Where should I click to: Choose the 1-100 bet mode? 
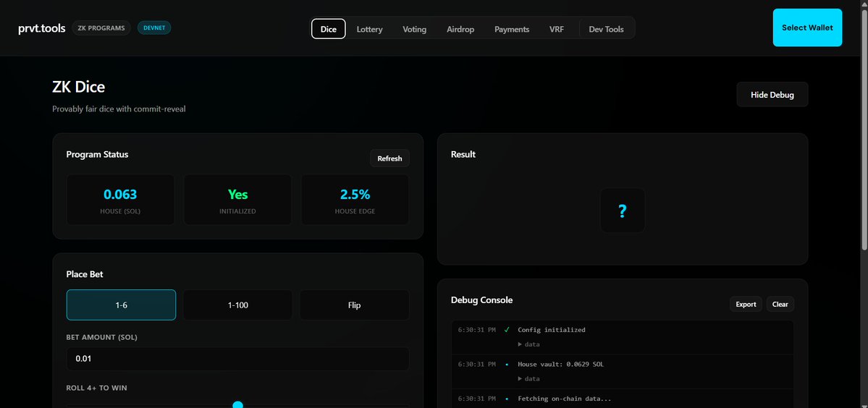(x=238, y=305)
